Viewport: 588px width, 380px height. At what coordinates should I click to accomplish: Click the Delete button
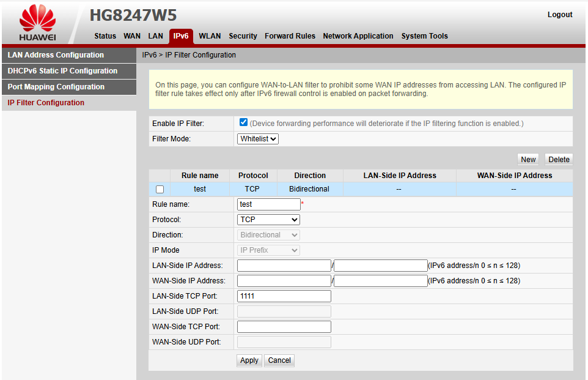click(559, 160)
